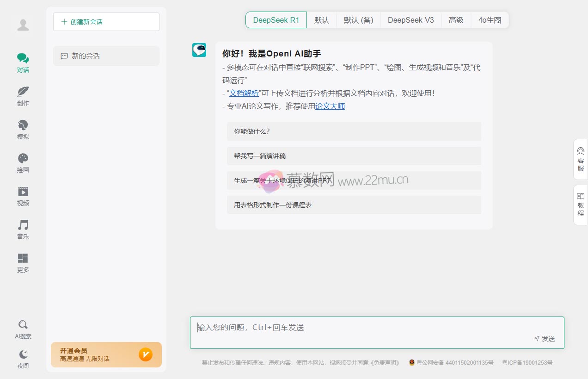Open the 客服 customer service panel
Viewport: 588px width, 379px height.
580,160
